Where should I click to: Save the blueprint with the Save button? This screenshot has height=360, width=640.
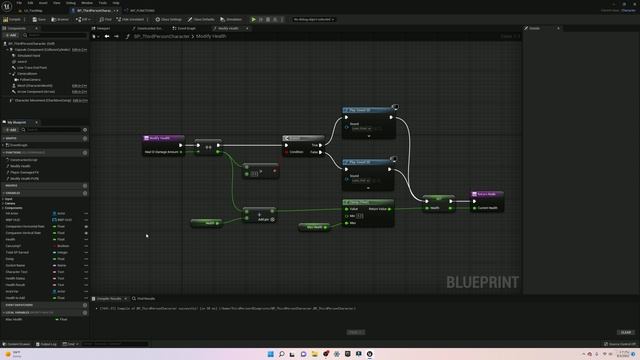pos(39,19)
